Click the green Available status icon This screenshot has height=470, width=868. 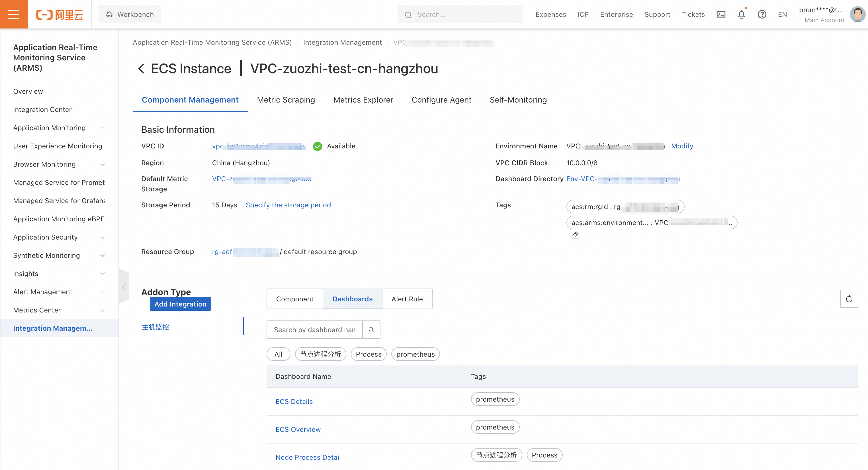pos(318,146)
